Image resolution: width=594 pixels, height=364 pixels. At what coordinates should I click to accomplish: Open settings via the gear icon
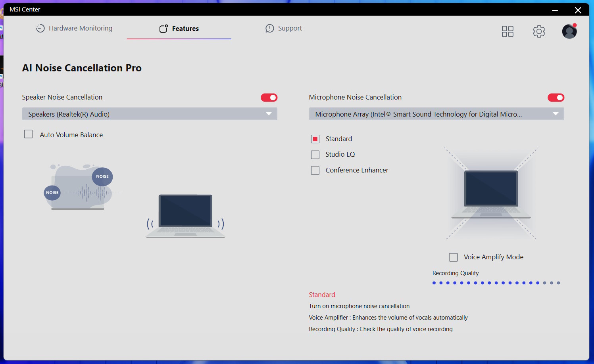tap(539, 31)
